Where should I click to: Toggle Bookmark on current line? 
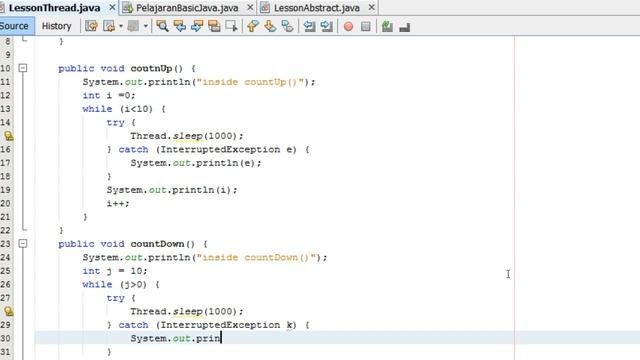click(287, 27)
